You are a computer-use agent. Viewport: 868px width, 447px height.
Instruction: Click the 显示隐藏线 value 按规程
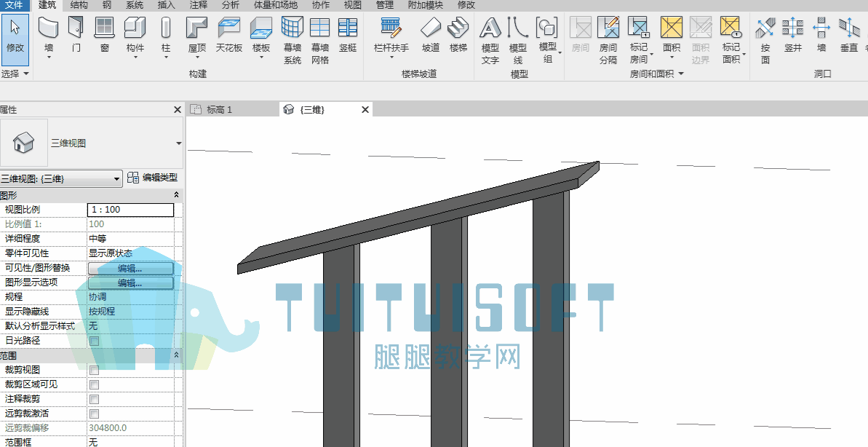pyautogui.click(x=131, y=312)
